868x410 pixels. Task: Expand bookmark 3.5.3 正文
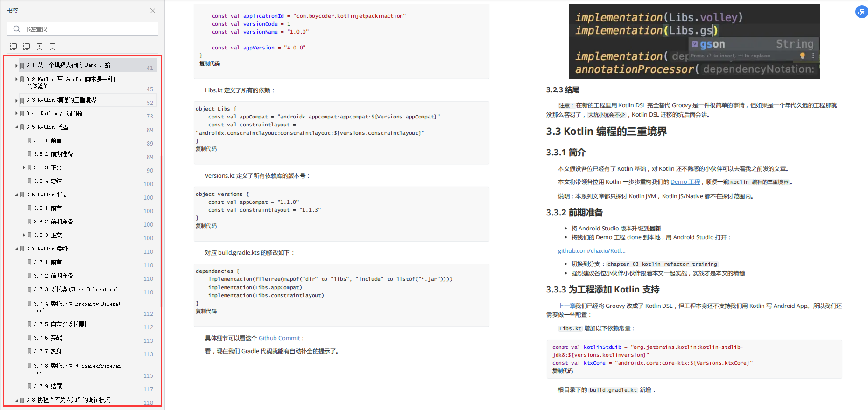click(24, 167)
